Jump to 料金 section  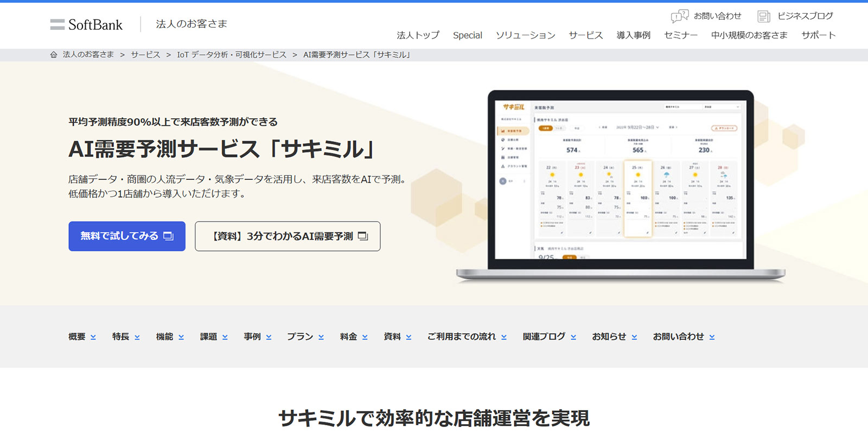(x=354, y=337)
